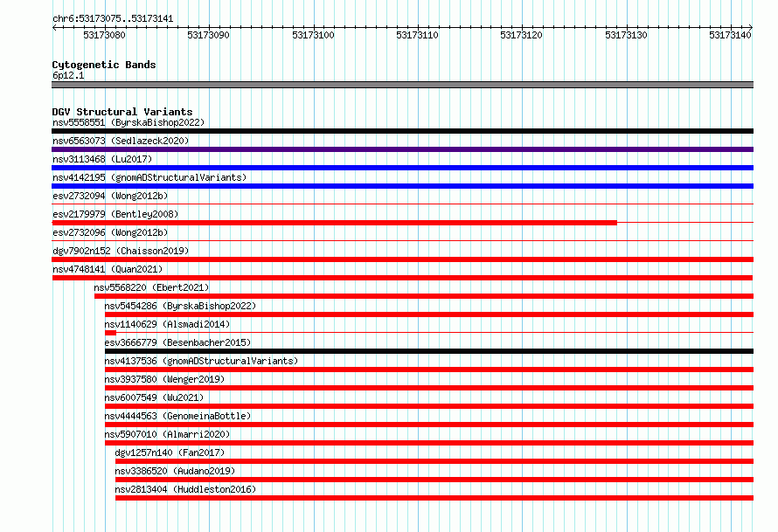Select the red nsv5907010 variant bar
778x532 pixels.
pyautogui.click(x=429, y=443)
